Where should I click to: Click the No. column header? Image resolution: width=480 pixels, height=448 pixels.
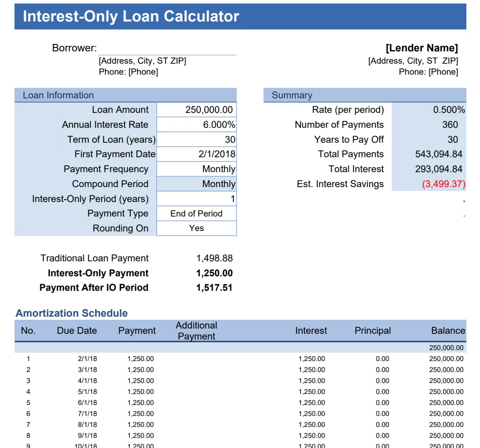click(28, 331)
